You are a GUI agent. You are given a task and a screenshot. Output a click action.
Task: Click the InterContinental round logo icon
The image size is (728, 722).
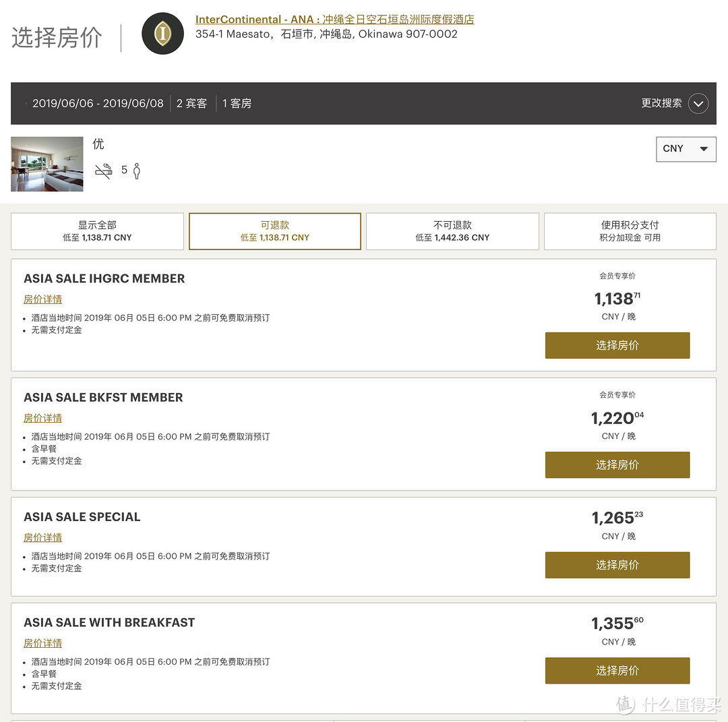click(162, 34)
